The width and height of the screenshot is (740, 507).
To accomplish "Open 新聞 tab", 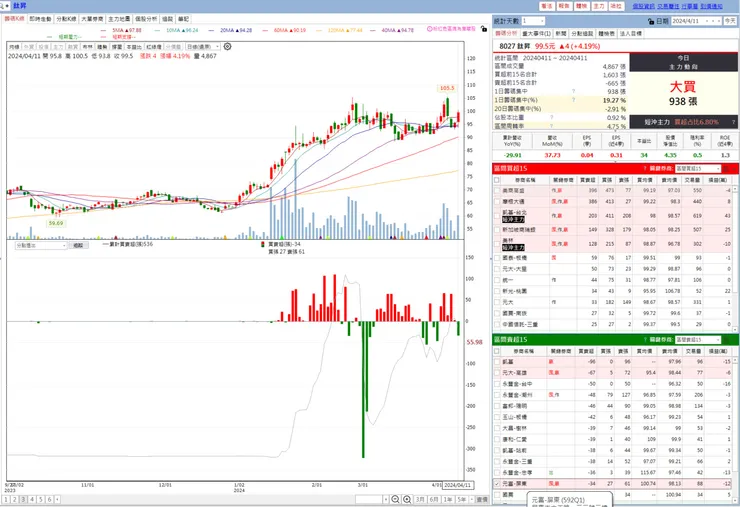I will coord(561,34).
